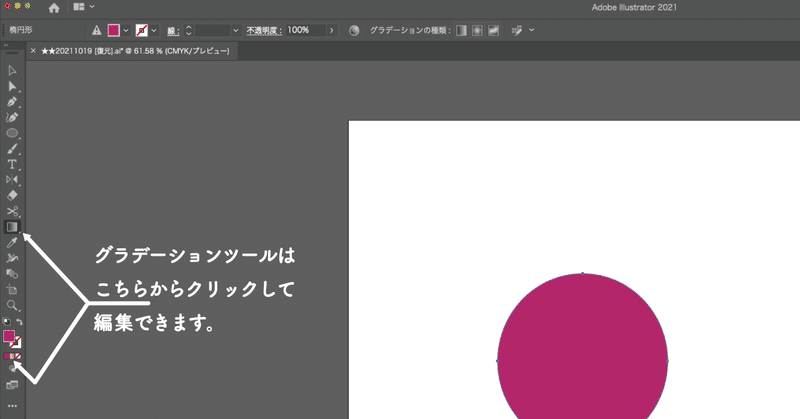Select the Eyedropper tool
Viewport: 800px width, 419px height.
click(x=12, y=242)
